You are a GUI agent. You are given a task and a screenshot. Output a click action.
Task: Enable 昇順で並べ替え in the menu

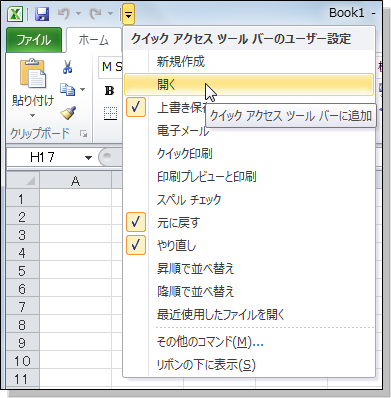(249, 269)
